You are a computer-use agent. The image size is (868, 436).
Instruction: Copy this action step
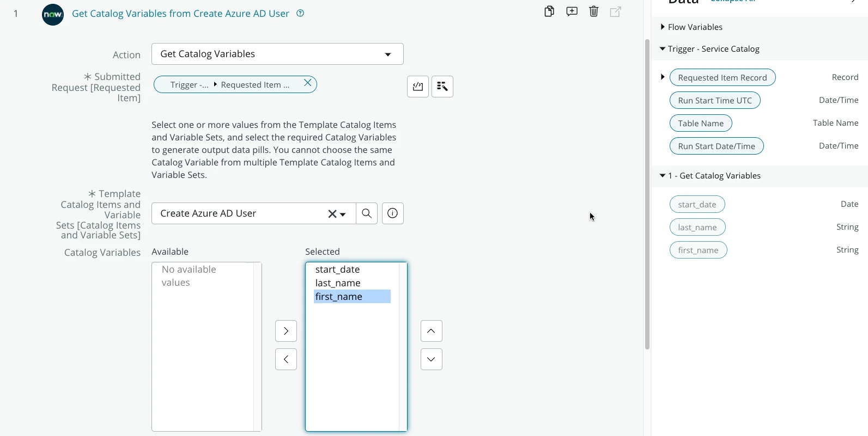click(x=549, y=11)
